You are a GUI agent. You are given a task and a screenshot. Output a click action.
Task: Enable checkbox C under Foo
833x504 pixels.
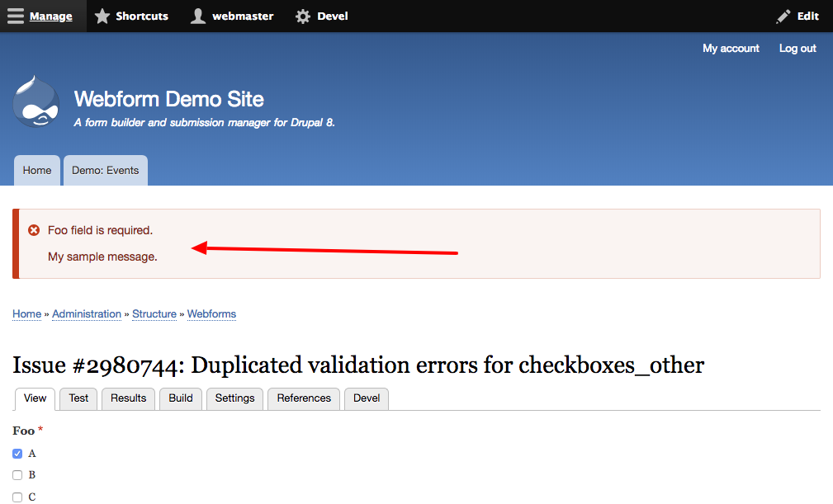(17, 497)
